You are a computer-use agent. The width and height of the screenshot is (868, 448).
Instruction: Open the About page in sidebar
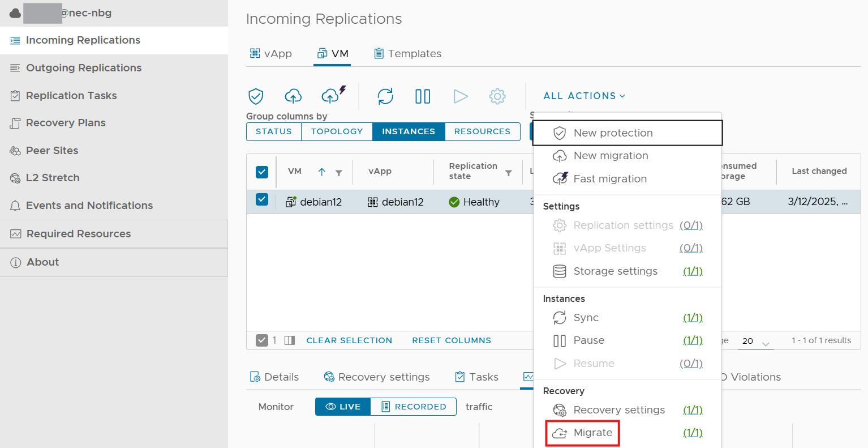pyautogui.click(x=114, y=262)
